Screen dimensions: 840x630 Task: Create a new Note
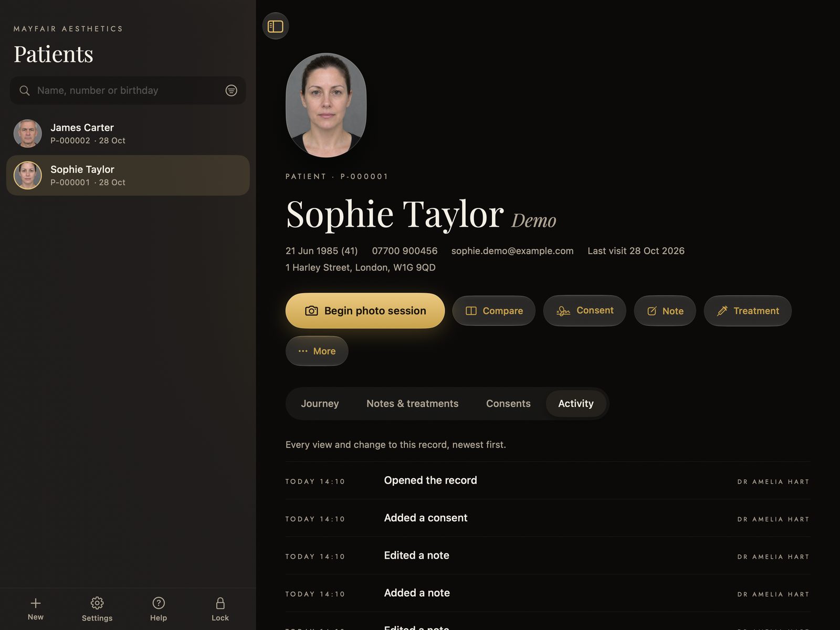(665, 311)
